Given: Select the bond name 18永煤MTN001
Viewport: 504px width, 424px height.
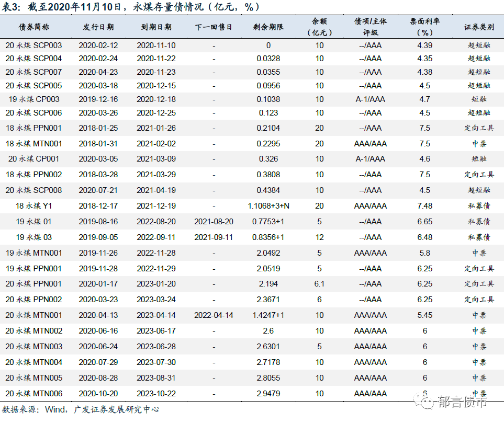Looking at the screenshot, I should (32, 143).
